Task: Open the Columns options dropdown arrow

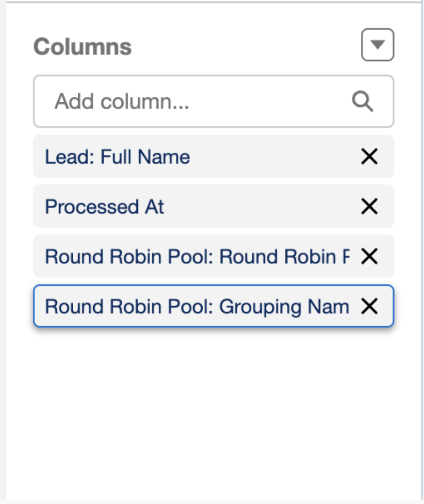Action: coord(377,45)
